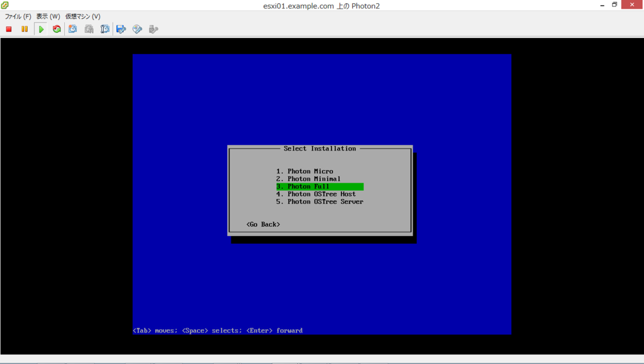Click the Tab moves Space selects hint text
Image resolution: width=644 pixels, height=364 pixels.
[x=218, y=331]
